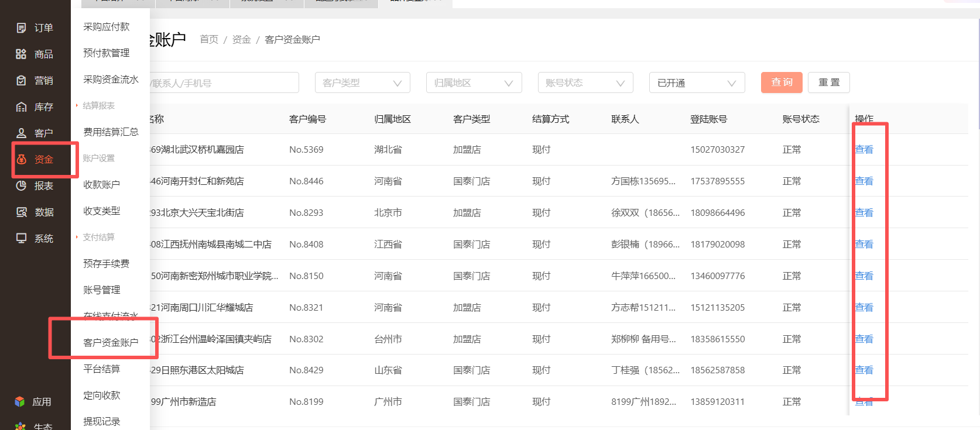View details of customer No.8302
This screenshot has width=980, height=430.
click(864, 339)
